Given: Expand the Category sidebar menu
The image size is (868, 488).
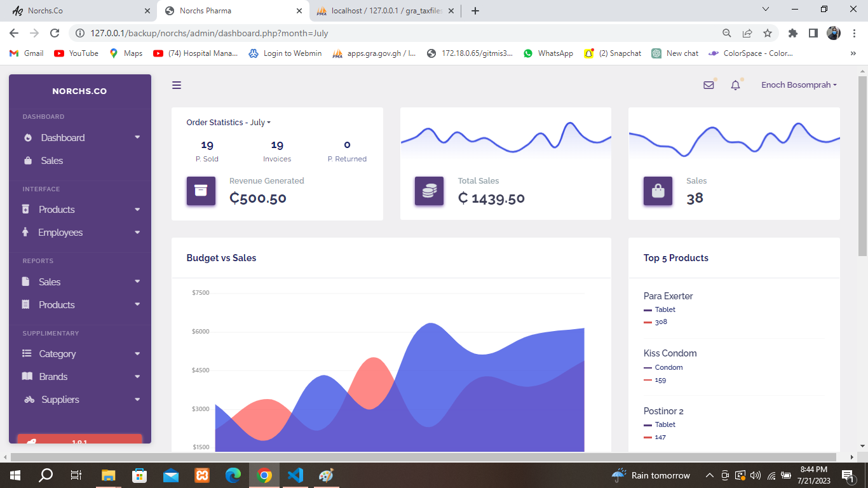Looking at the screenshot, I should (57, 354).
